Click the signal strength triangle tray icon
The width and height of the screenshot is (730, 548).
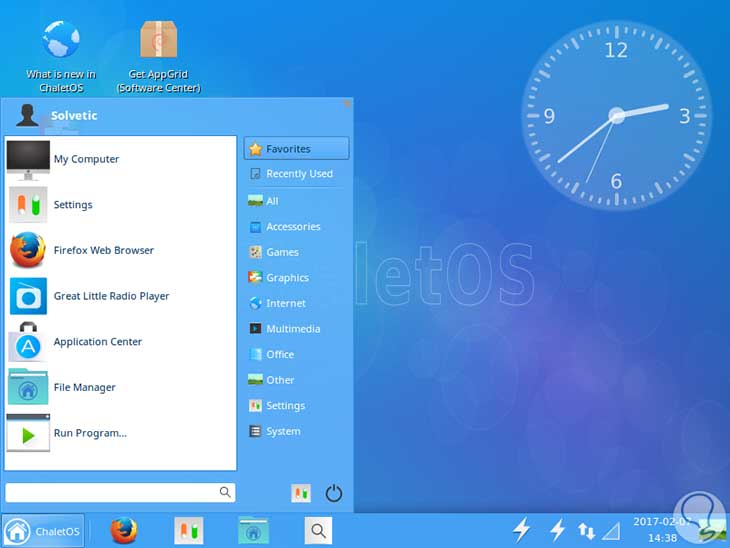[x=611, y=531]
